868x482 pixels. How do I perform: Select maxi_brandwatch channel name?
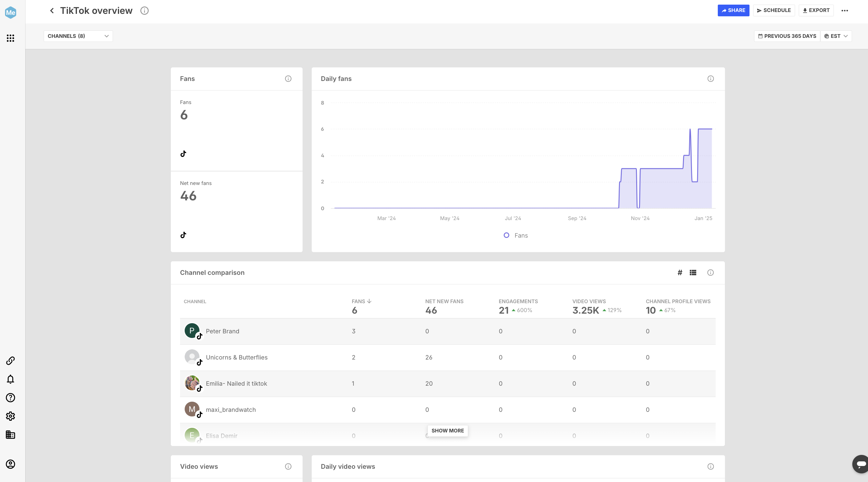231,410
